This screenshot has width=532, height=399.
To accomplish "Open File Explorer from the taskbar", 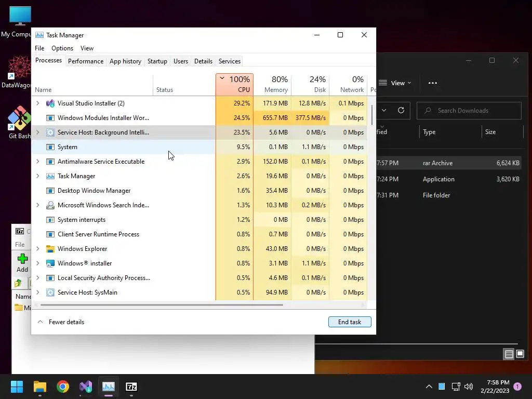I will (39, 387).
